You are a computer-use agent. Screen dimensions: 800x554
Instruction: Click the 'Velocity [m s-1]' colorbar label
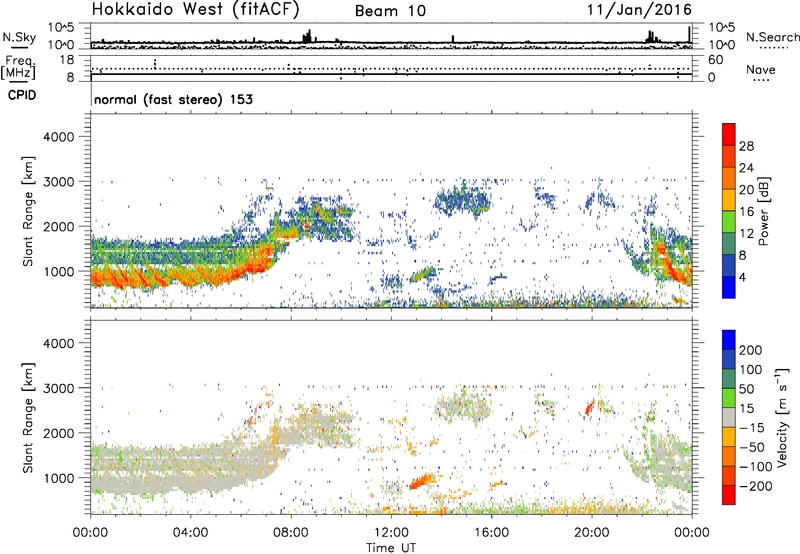(782, 417)
